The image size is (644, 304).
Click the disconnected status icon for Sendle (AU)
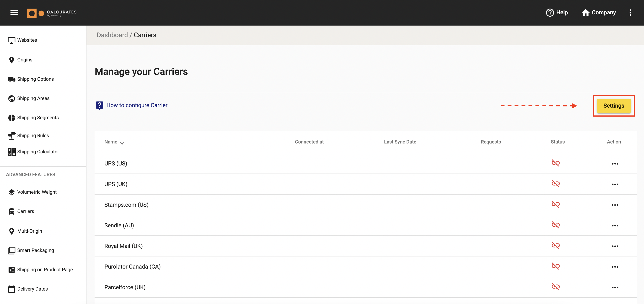[x=555, y=225]
